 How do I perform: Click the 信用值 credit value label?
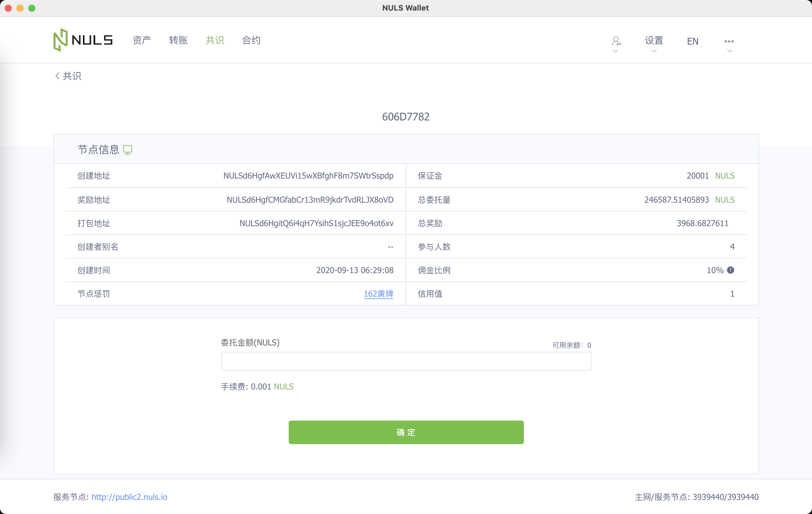click(430, 294)
